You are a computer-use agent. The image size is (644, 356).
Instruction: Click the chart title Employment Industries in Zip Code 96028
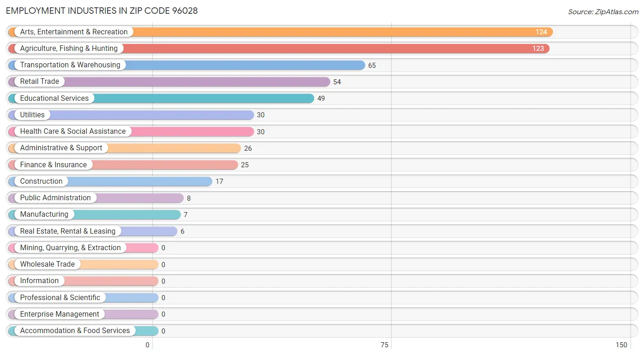click(x=102, y=11)
